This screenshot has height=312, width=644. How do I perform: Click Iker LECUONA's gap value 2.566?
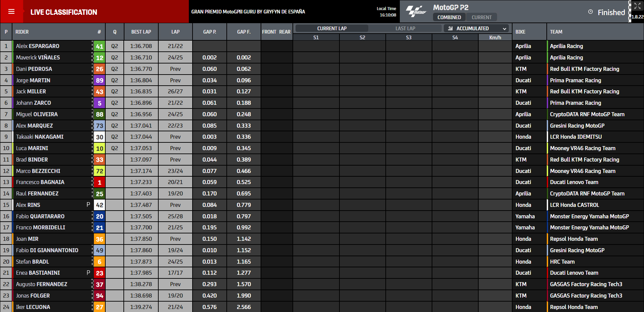click(x=244, y=307)
